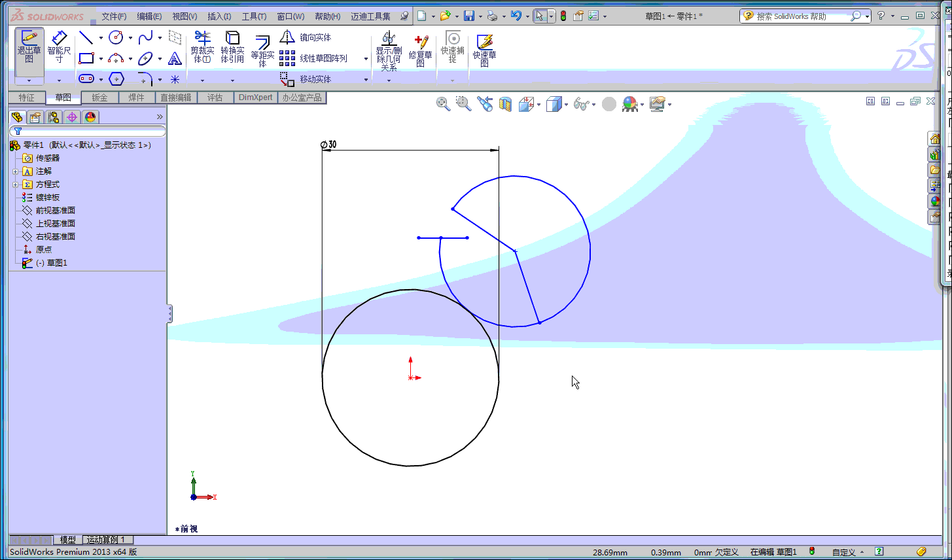Switch to the 特征 tab
The height and width of the screenshot is (560, 952).
point(27,97)
